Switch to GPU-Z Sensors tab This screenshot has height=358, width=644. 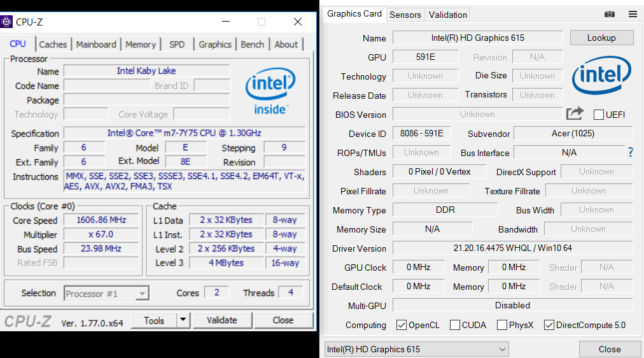pyautogui.click(x=405, y=15)
